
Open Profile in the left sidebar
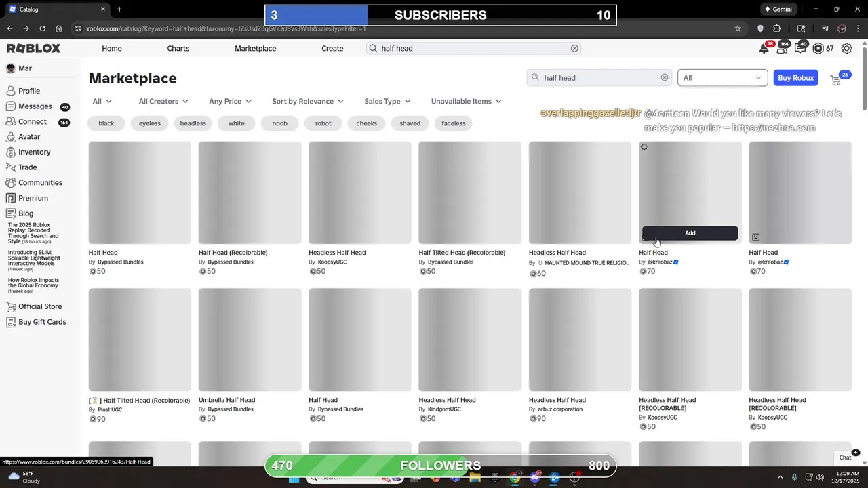[x=29, y=91]
